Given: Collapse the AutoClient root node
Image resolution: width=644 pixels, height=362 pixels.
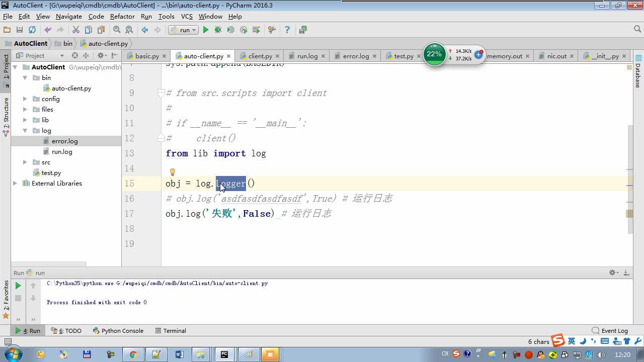Looking at the screenshot, I should [15, 67].
